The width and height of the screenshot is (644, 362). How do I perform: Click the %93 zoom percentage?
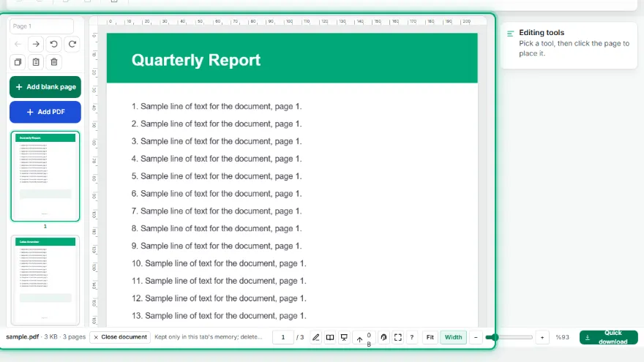coord(562,337)
